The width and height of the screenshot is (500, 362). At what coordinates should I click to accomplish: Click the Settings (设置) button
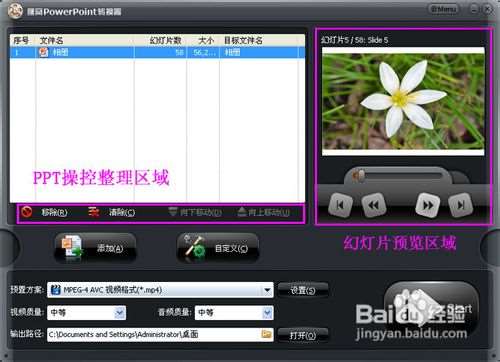click(303, 290)
